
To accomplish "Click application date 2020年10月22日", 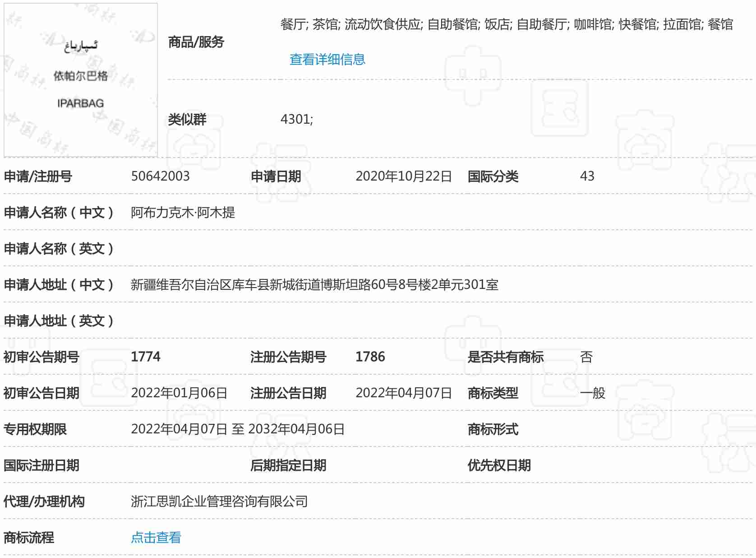I will pos(403,176).
